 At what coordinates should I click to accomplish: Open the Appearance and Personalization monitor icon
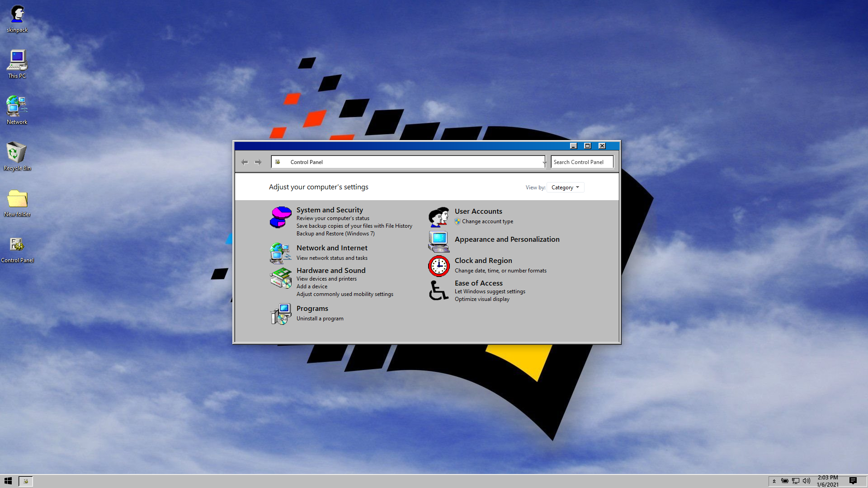[439, 241]
